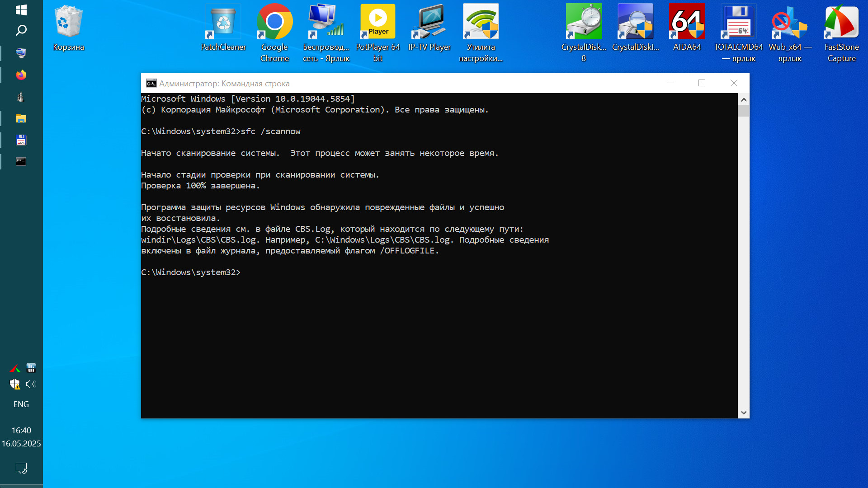Open IP-TV Player desktop icon

(x=429, y=23)
